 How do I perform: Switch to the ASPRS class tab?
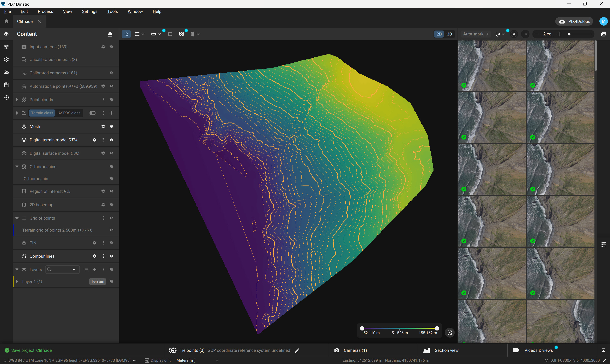pos(69,113)
